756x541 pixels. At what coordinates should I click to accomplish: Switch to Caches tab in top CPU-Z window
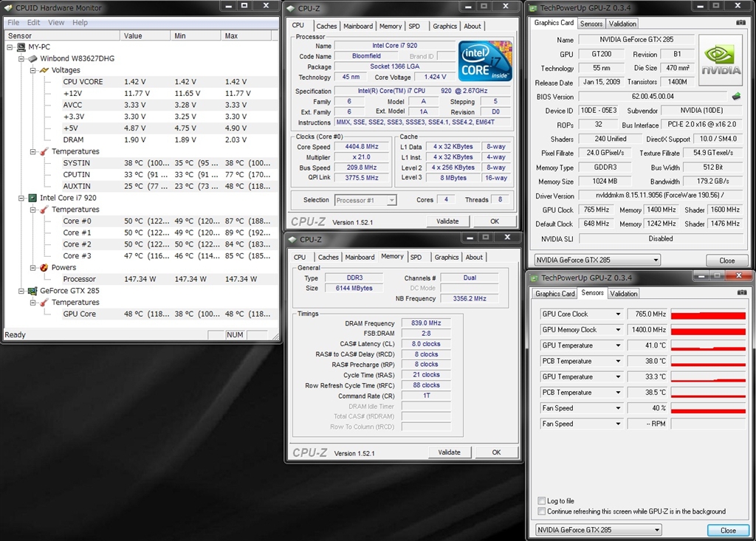coord(326,26)
